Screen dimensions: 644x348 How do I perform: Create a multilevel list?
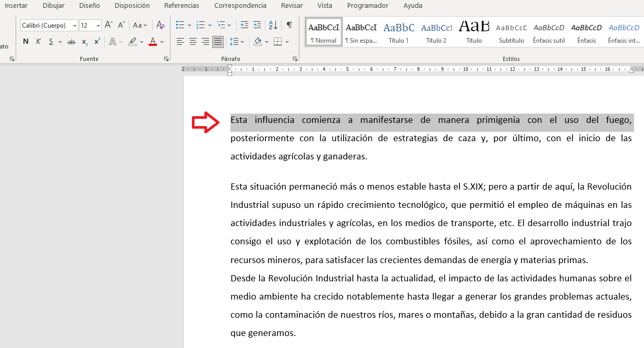[x=221, y=25]
